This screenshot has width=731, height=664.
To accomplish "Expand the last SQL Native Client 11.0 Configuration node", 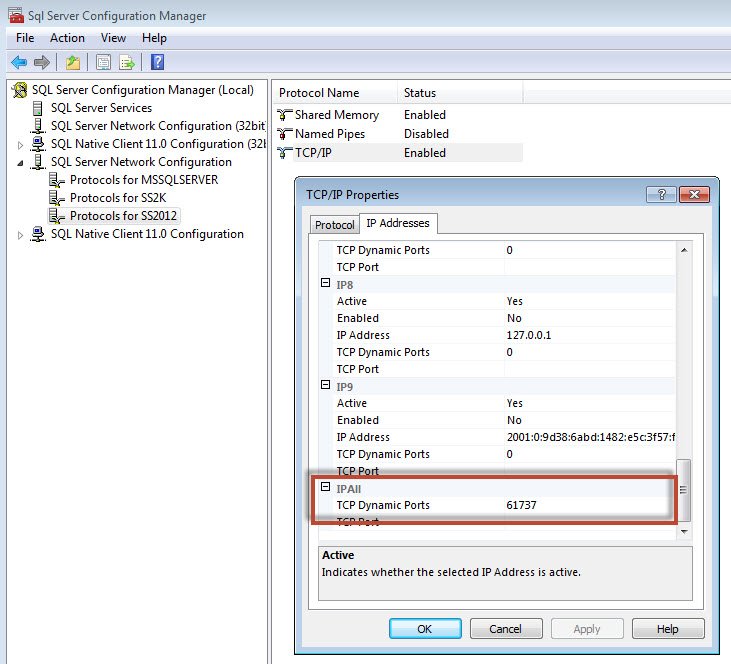I will coord(20,235).
